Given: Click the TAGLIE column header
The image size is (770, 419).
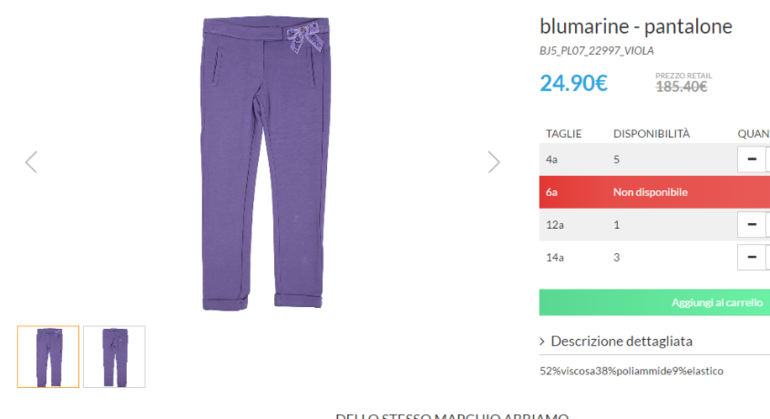Looking at the screenshot, I should click(564, 134).
